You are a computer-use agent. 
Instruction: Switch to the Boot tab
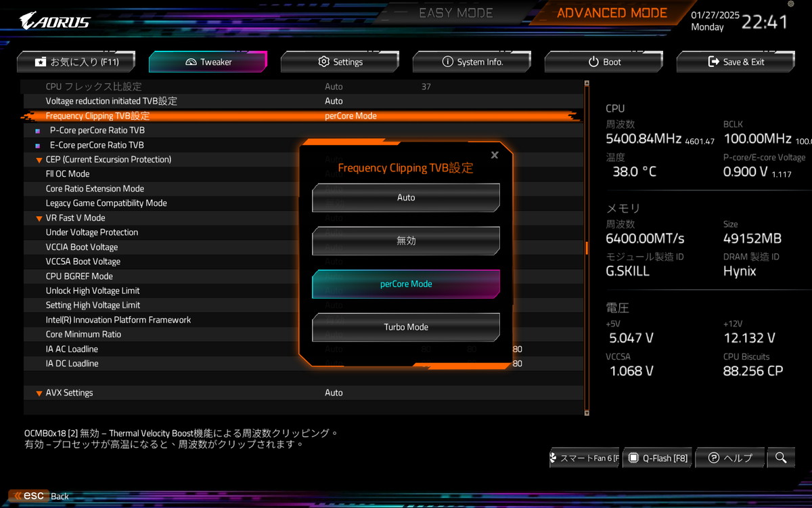coord(604,62)
